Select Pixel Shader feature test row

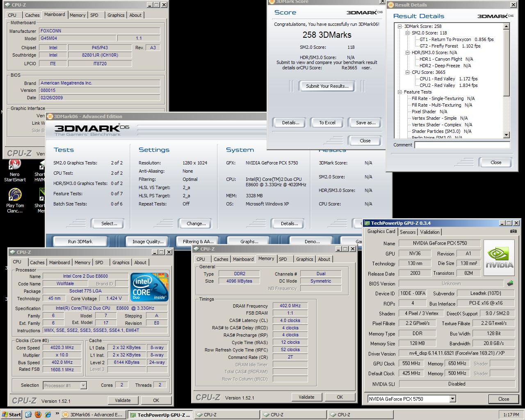[x=429, y=112]
